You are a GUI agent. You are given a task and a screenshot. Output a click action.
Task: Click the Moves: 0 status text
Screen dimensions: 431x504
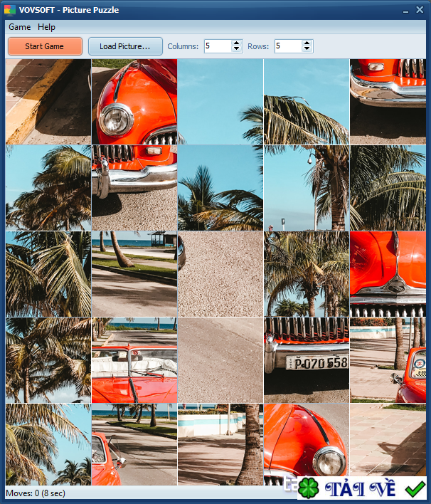(x=36, y=493)
